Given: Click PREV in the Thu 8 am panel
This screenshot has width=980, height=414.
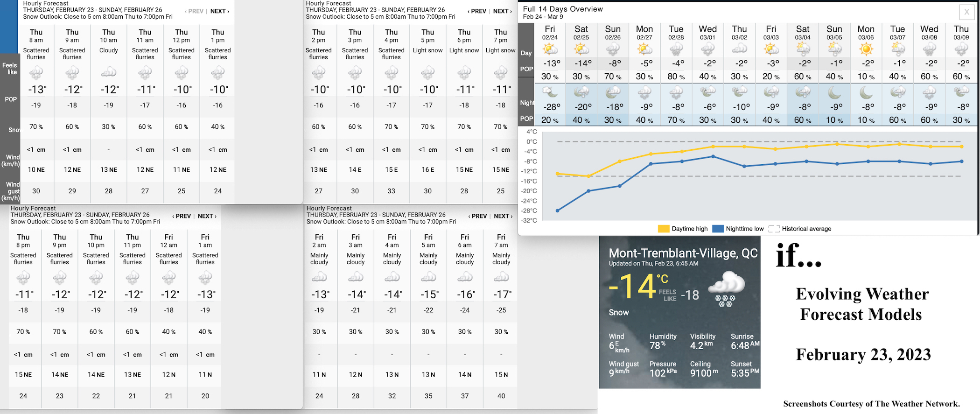Looking at the screenshot, I should (194, 11).
